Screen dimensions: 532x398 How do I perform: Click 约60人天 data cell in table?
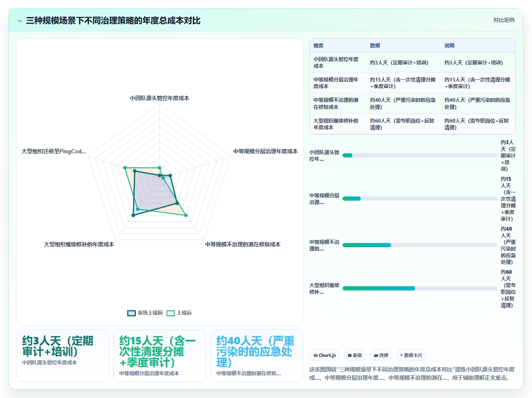pyautogui.click(x=403, y=124)
